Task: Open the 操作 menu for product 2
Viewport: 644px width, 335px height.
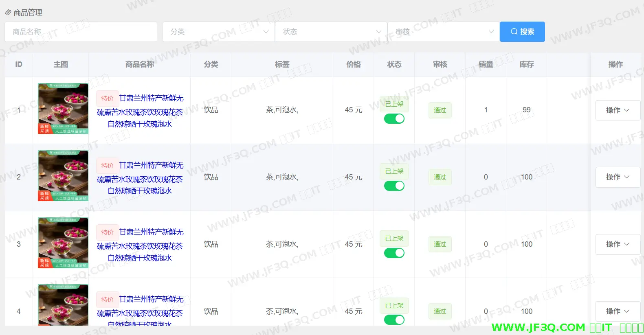Action: 617,177
